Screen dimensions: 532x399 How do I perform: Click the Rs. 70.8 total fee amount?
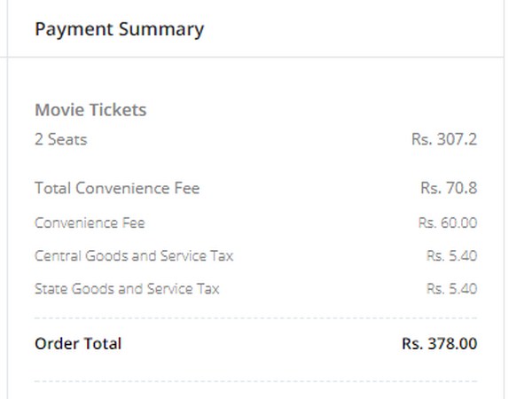tap(449, 188)
